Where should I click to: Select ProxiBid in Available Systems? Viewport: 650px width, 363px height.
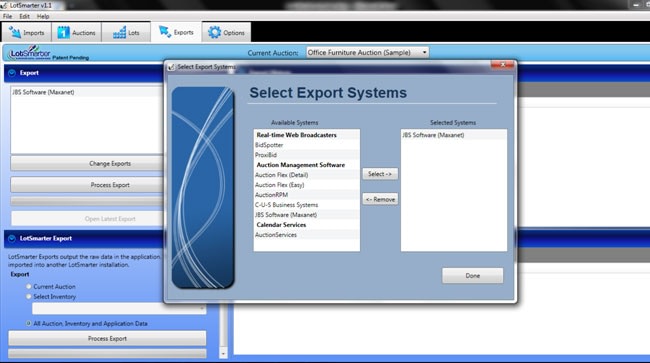click(x=307, y=155)
